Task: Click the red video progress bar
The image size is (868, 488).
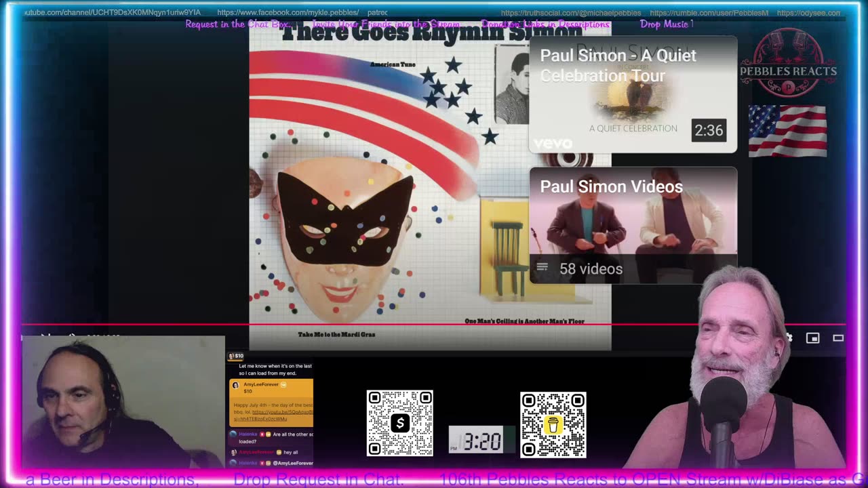Action: click(434, 325)
